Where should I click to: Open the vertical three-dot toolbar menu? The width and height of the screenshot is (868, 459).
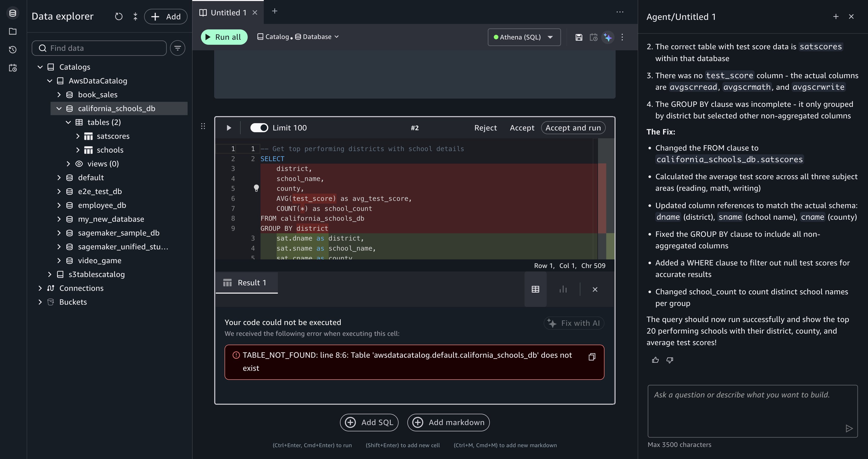(622, 37)
